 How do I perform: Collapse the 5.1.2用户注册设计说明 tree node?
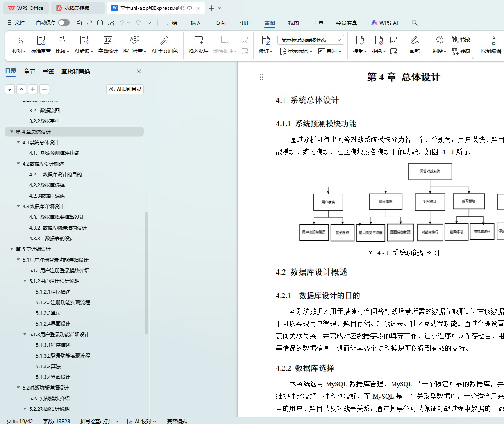pyautogui.click(x=25, y=281)
